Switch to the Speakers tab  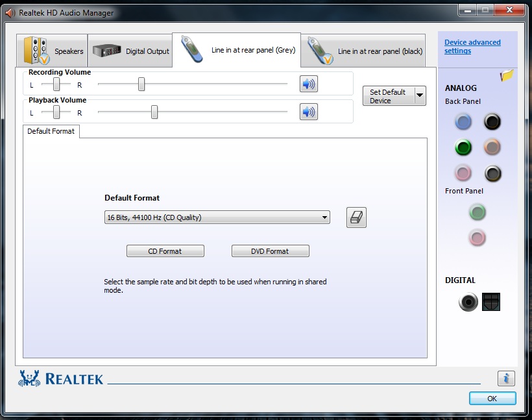click(52, 51)
